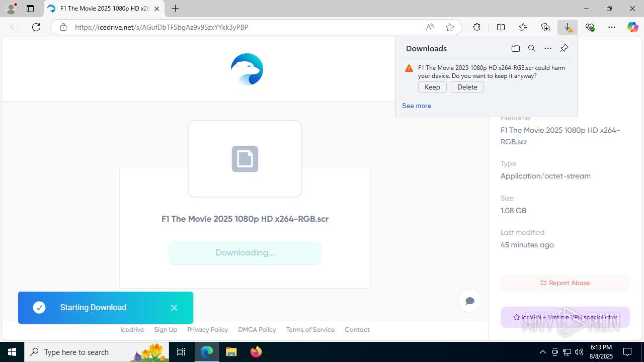Pin the Downloads panel
The height and width of the screenshot is (362, 644).
[564, 48]
